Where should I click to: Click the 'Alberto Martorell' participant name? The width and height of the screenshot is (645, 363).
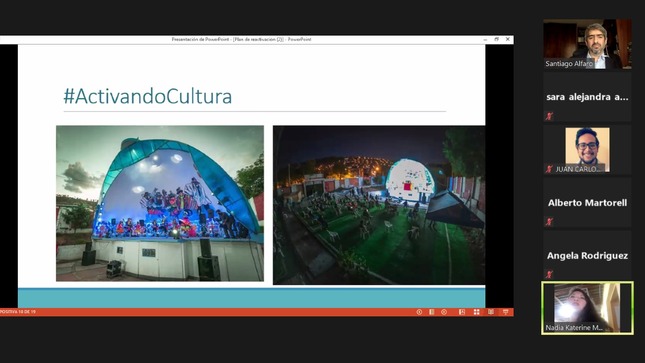[587, 202]
